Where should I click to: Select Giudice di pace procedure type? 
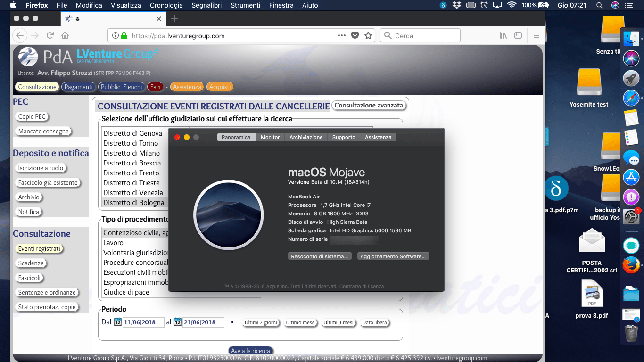126,292
